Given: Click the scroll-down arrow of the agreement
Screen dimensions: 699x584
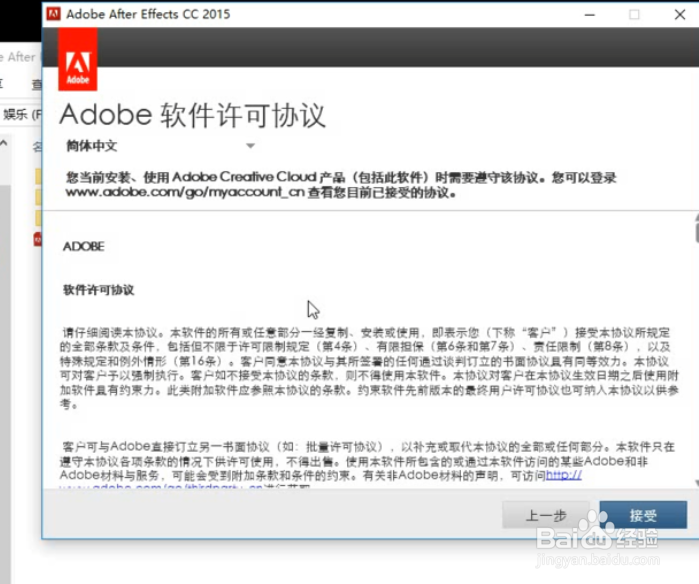Looking at the screenshot, I should tap(696, 483).
